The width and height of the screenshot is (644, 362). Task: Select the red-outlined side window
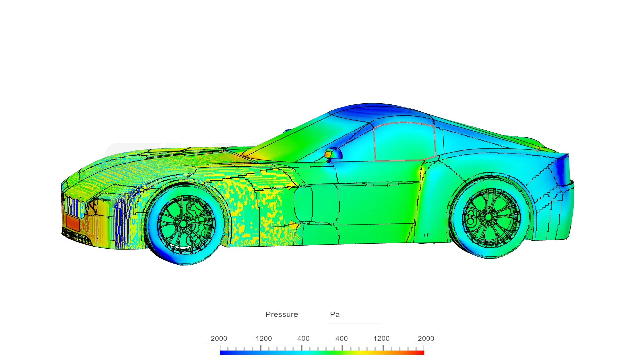coord(404,141)
